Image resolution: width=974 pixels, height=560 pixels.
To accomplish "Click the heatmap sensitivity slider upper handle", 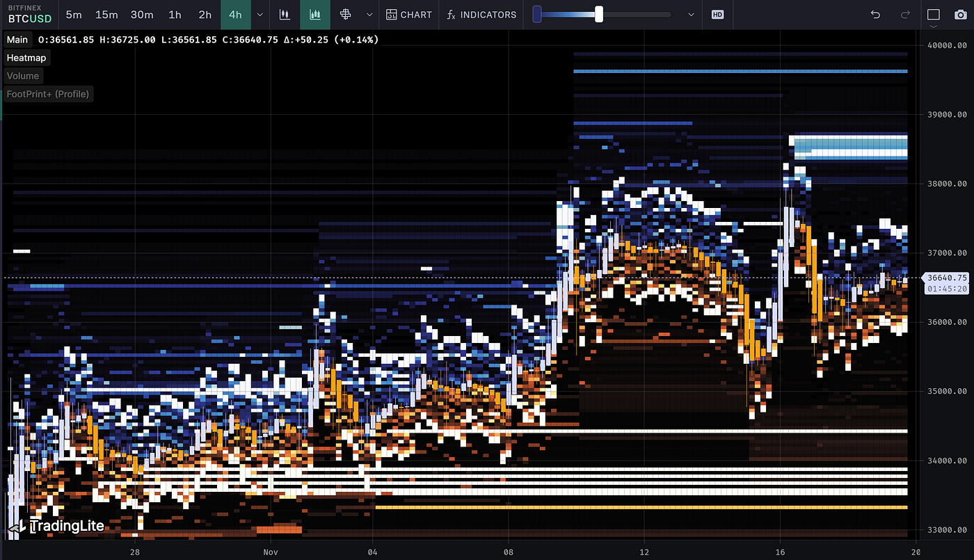I will 599,15.
